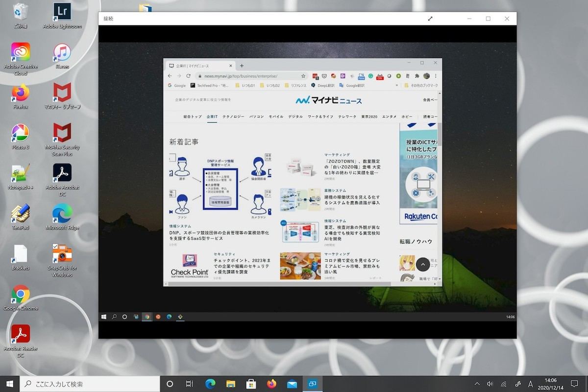This screenshot has height=392, width=588.
Task: Click Chrome's back arrow button
Action: point(170,76)
